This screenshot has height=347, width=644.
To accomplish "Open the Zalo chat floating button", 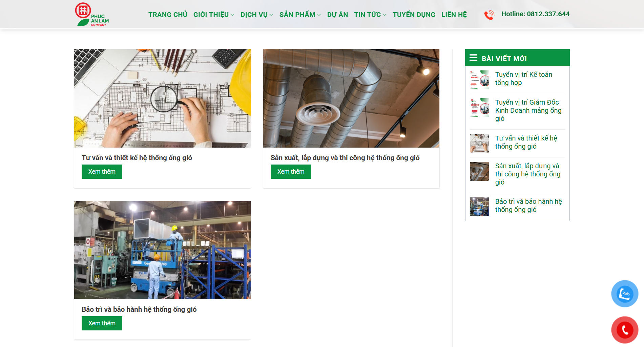I will pos(624,294).
